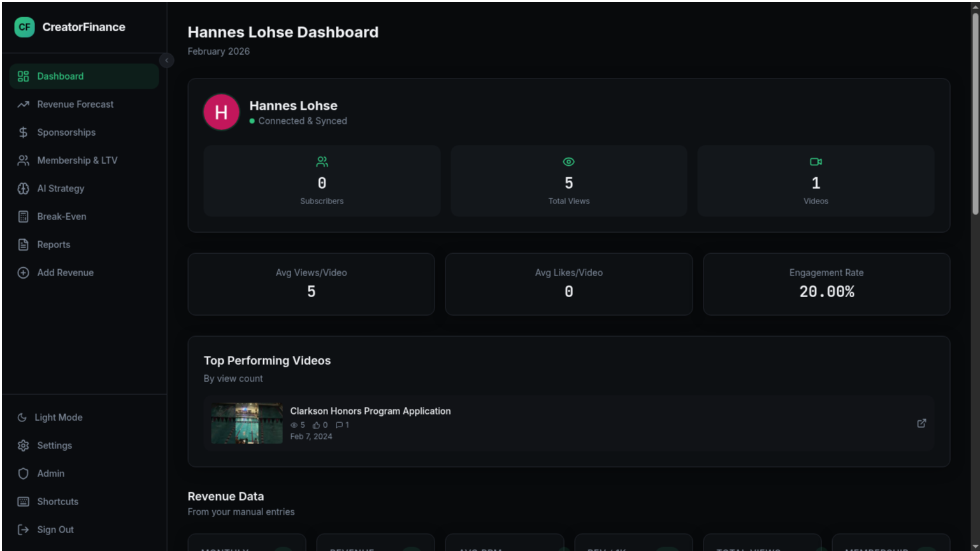980x551 pixels.
Task: Open the Settings menu item
Action: 54,445
